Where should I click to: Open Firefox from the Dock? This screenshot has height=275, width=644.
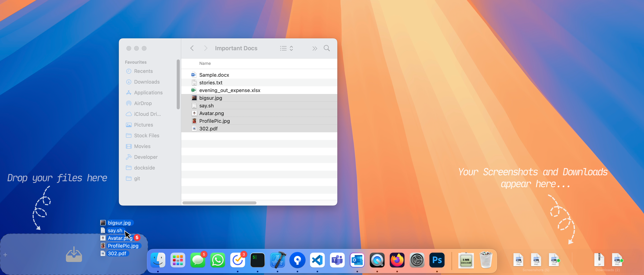pyautogui.click(x=397, y=260)
